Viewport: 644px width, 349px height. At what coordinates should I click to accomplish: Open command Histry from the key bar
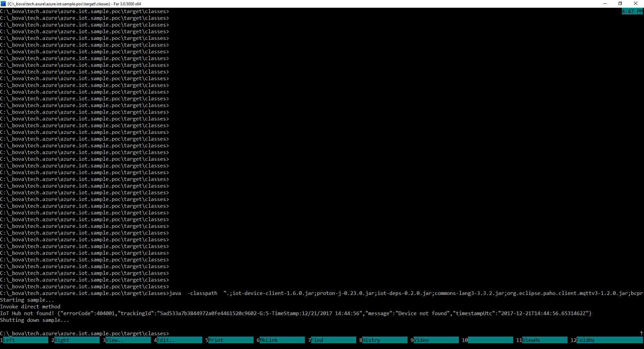(x=383, y=340)
